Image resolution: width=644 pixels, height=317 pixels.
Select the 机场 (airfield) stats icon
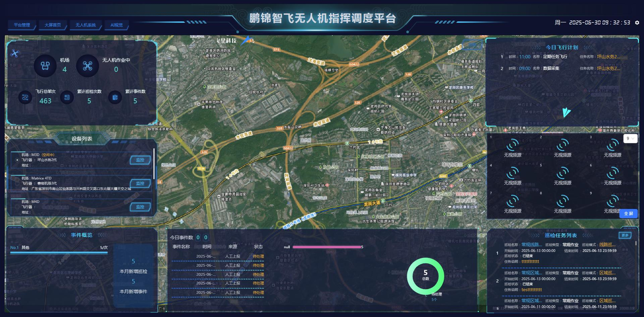point(46,66)
